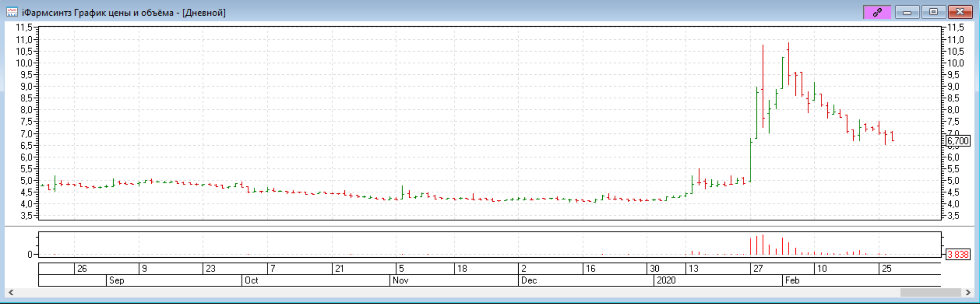980x304 pixels.
Task: Click the pink chain link icon
Action: pyautogui.click(x=877, y=12)
